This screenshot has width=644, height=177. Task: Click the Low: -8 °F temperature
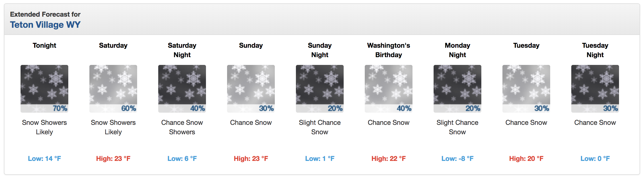pyautogui.click(x=457, y=159)
